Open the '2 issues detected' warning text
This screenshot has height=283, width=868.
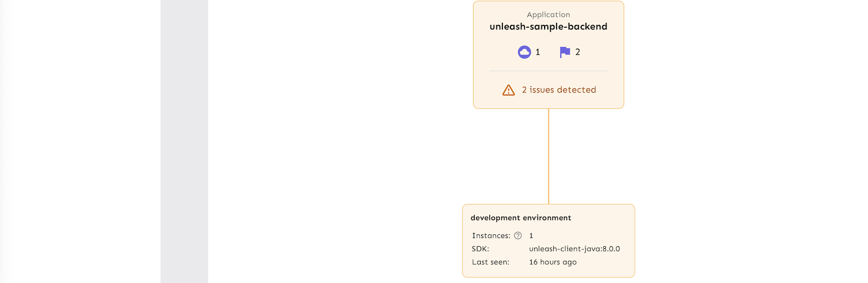pos(559,90)
